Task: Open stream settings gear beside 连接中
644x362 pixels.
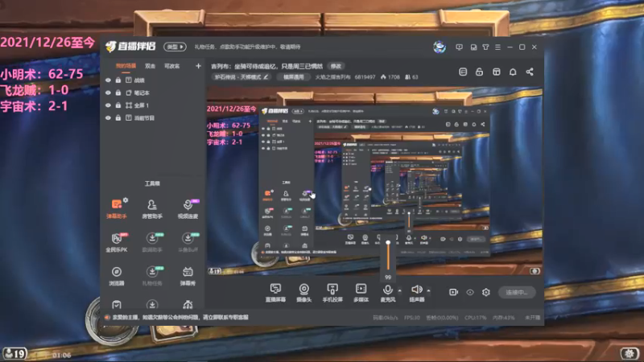Action: (486, 292)
